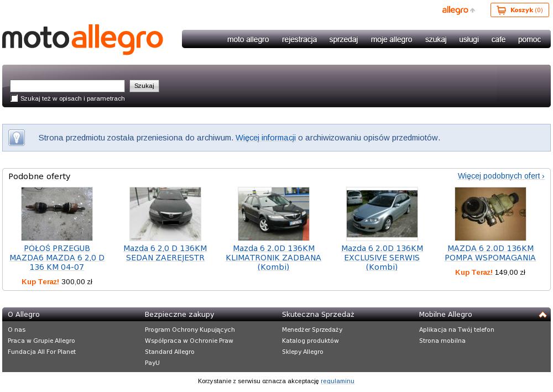Click Program Ochrony Kupujących link

click(x=190, y=330)
